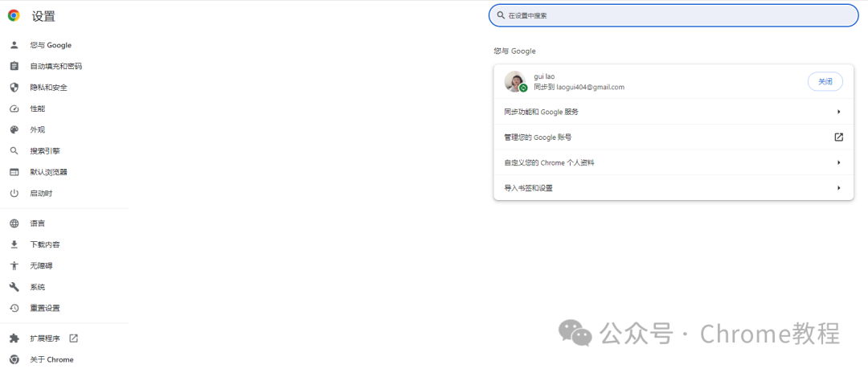Viewport: 868px width, 369px height.
Task: Open 自动填充和密码 settings section
Action: point(56,67)
